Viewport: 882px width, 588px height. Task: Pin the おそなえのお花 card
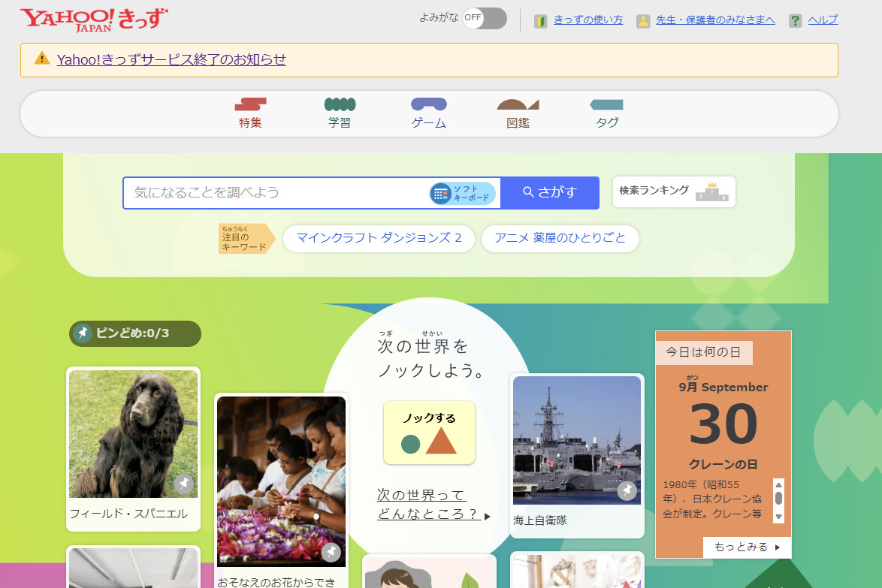(x=331, y=552)
